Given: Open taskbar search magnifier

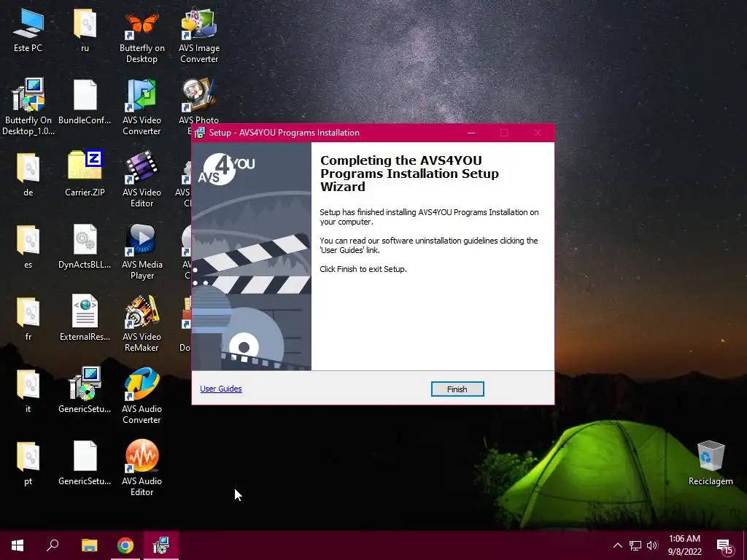Looking at the screenshot, I should tap(53, 545).
